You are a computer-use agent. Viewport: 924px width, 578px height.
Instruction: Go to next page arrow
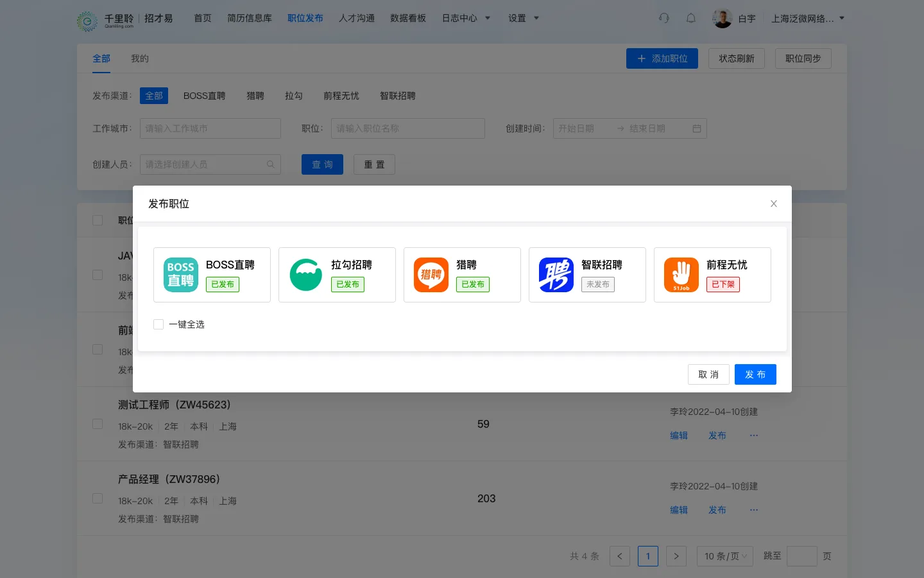coord(676,556)
